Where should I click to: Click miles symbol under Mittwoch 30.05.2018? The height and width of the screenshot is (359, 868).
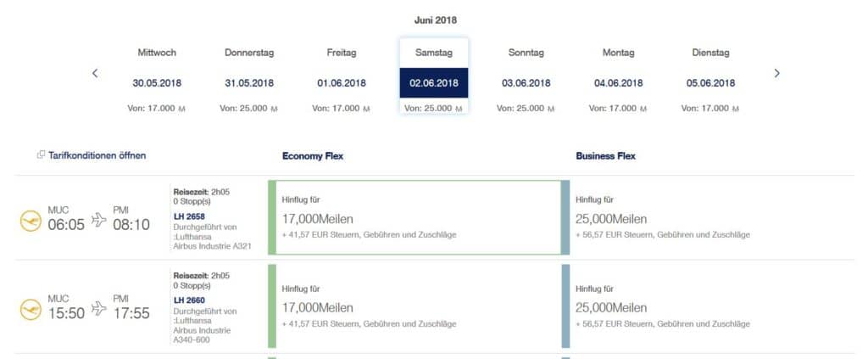tap(181, 109)
